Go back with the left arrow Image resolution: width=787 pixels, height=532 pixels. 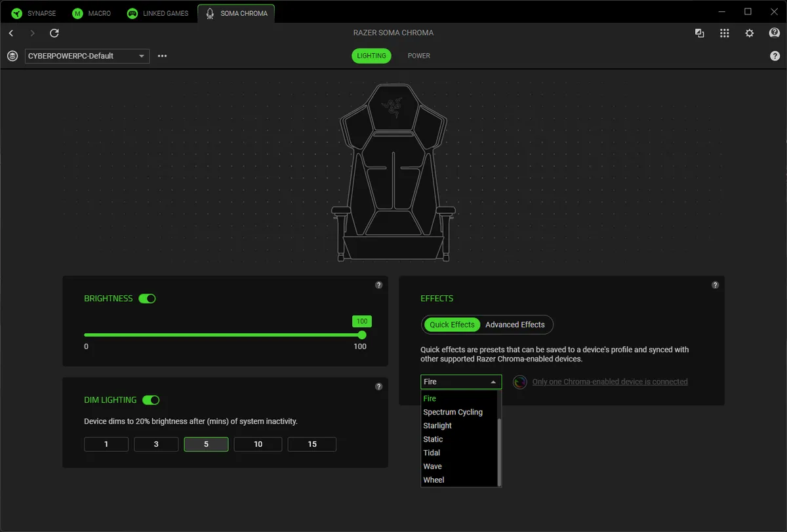tap(11, 33)
